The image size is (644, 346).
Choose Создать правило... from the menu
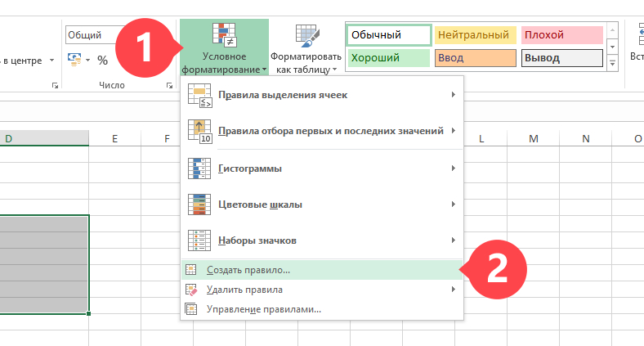coord(322,270)
